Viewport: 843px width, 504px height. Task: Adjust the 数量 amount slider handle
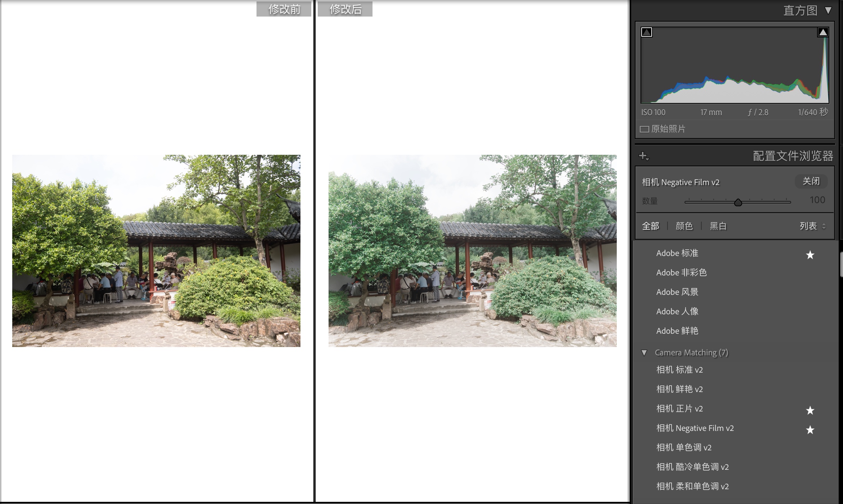pyautogui.click(x=738, y=202)
